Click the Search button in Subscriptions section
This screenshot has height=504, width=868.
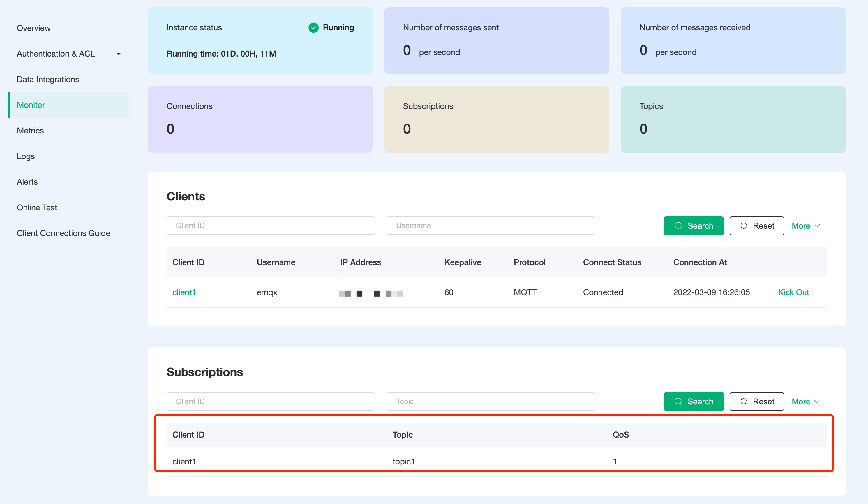pos(693,401)
